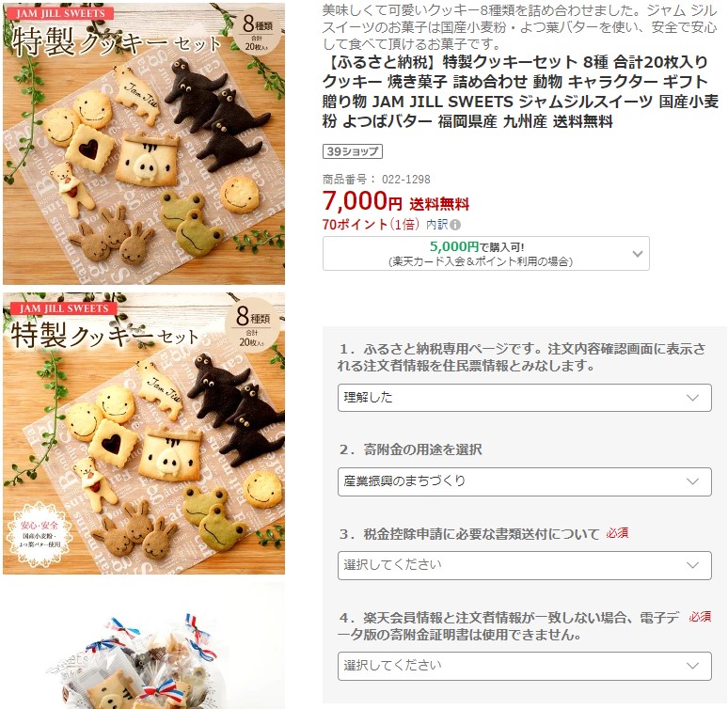
Task: Click the 39ショップ badge
Action: click(353, 151)
